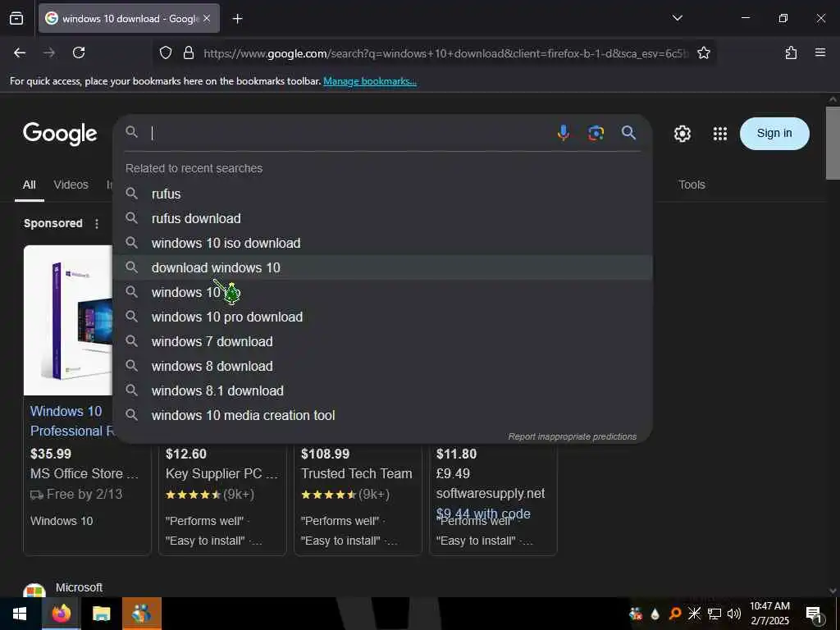Screen dimensions: 840x630
Task: Select the All results tab
Action: 30,185
